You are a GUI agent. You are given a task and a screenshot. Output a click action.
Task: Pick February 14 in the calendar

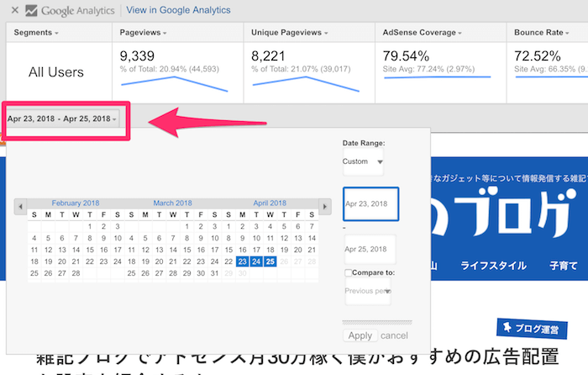click(76, 250)
